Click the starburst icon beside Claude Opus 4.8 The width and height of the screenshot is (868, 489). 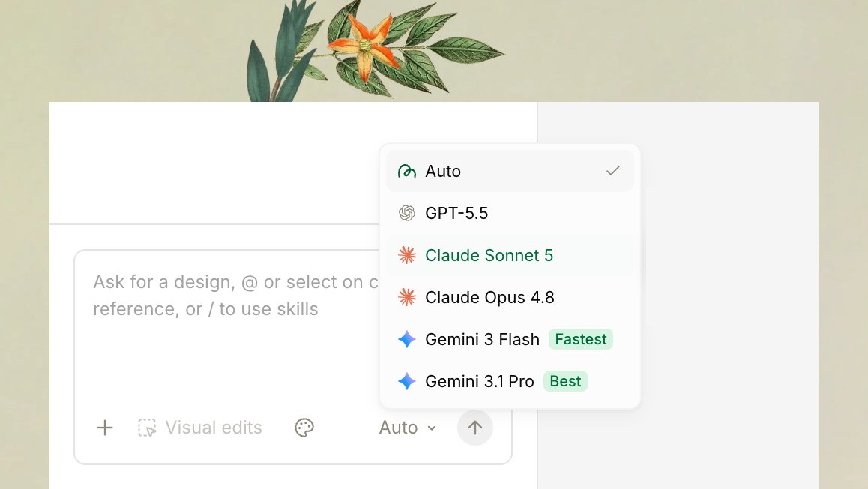(x=407, y=298)
